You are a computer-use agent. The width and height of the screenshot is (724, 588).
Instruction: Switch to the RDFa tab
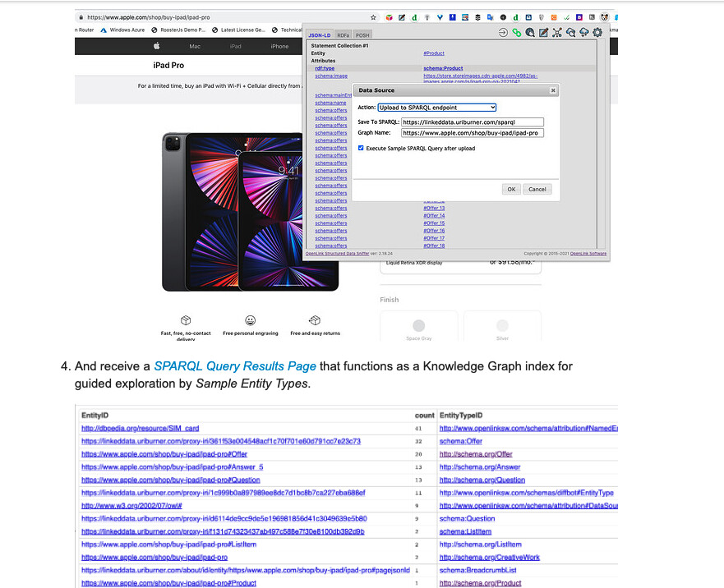(343, 35)
